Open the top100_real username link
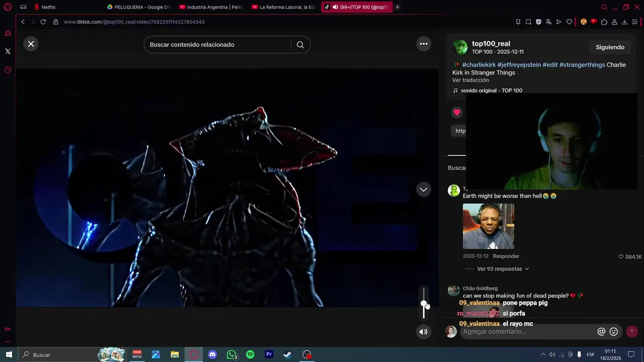The image size is (644, 362). coord(491,44)
